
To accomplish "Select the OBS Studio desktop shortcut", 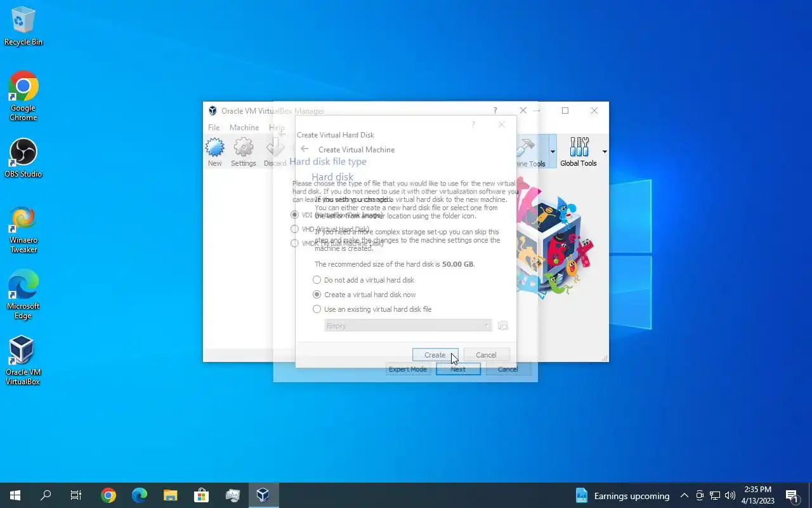I will point(23,158).
